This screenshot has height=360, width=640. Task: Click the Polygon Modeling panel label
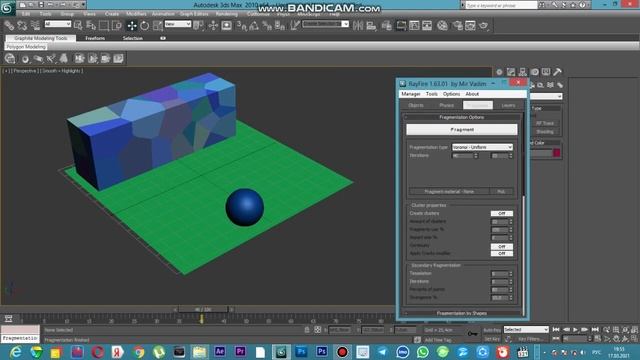pyautogui.click(x=26, y=47)
